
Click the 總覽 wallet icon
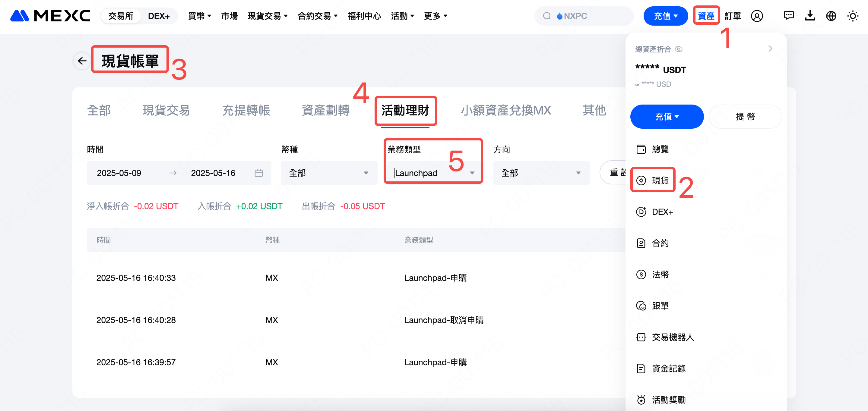point(641,149)
